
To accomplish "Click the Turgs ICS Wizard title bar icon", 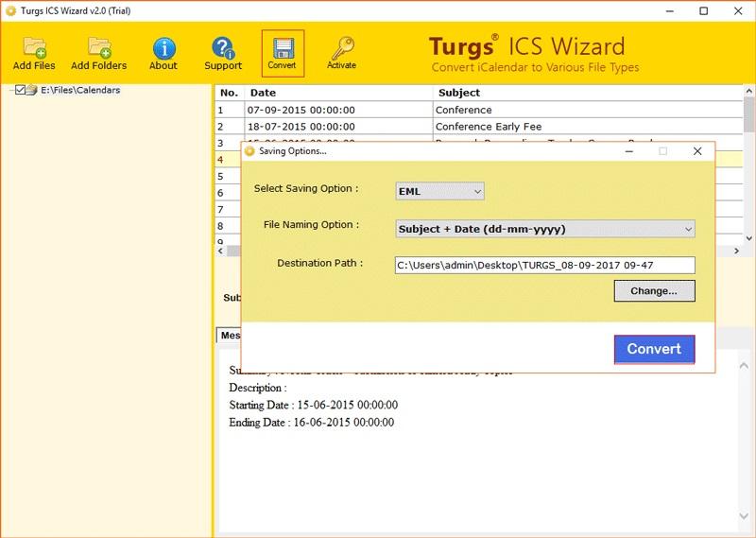I will (10, 10).
